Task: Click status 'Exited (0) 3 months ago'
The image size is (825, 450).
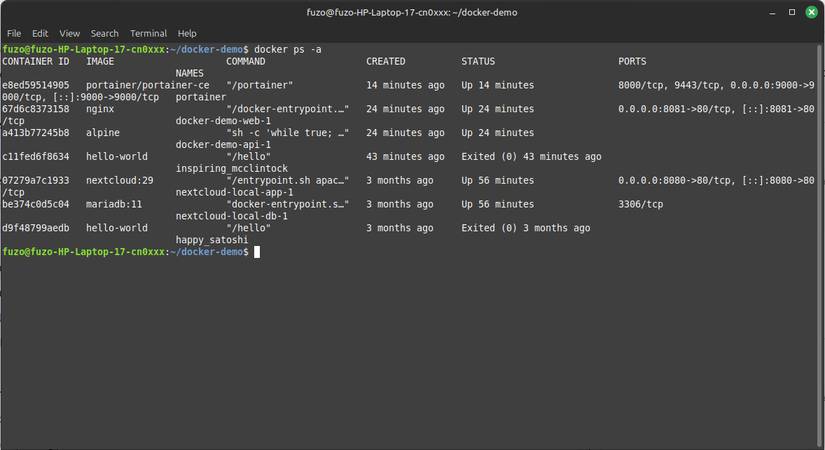Action: (526, 228)
